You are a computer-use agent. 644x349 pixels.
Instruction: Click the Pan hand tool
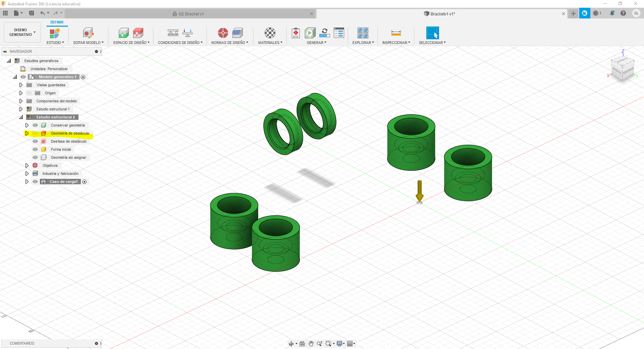(311, 343)
